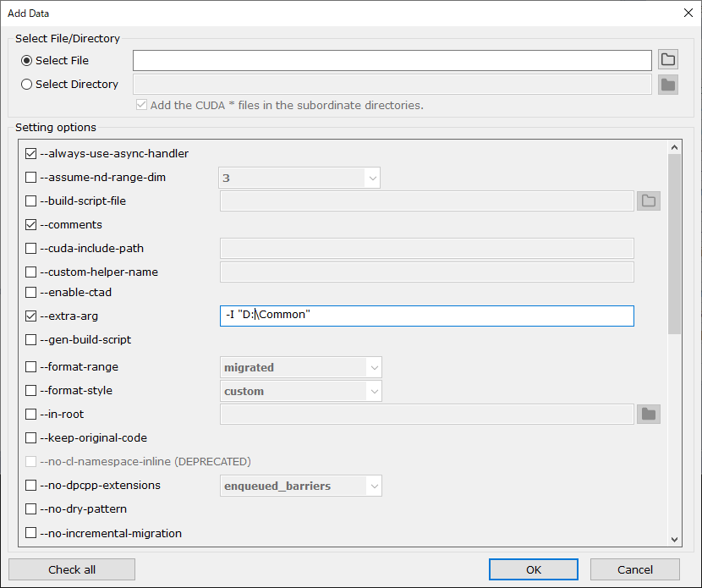This screenshot has width=702, height=588.
Task: Disable the --comments option
Action: [x=31, y=224]
